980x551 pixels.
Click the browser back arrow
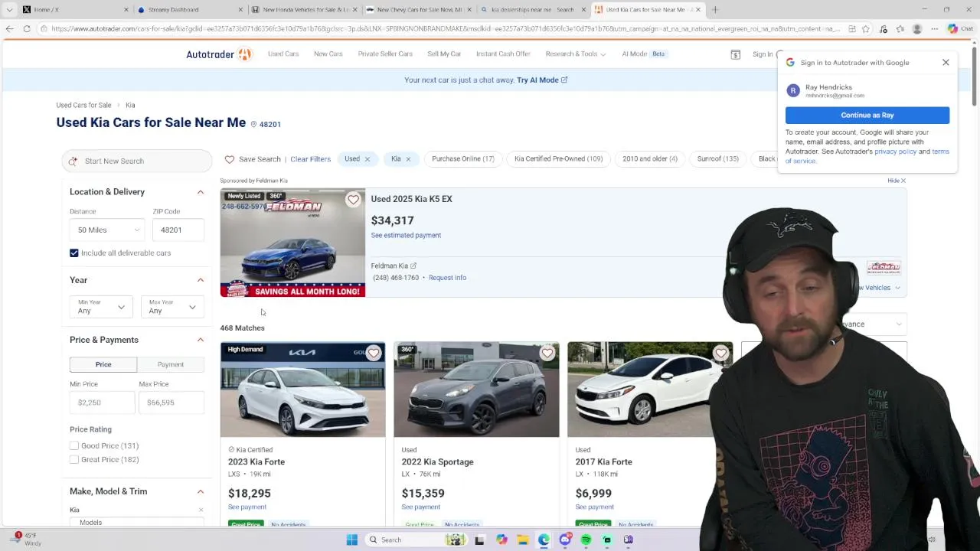coord(9,29)
